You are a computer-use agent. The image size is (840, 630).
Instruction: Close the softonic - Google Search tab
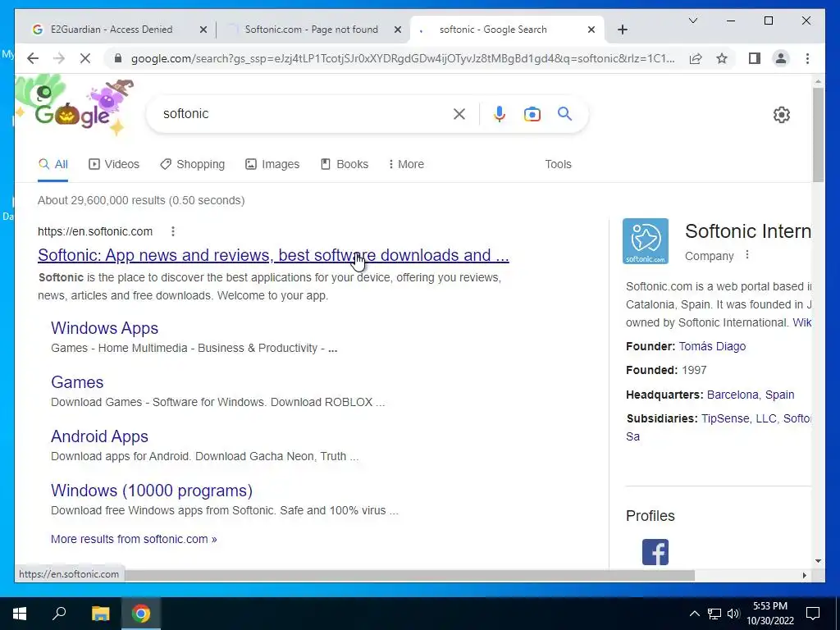(x=591, y=30)
